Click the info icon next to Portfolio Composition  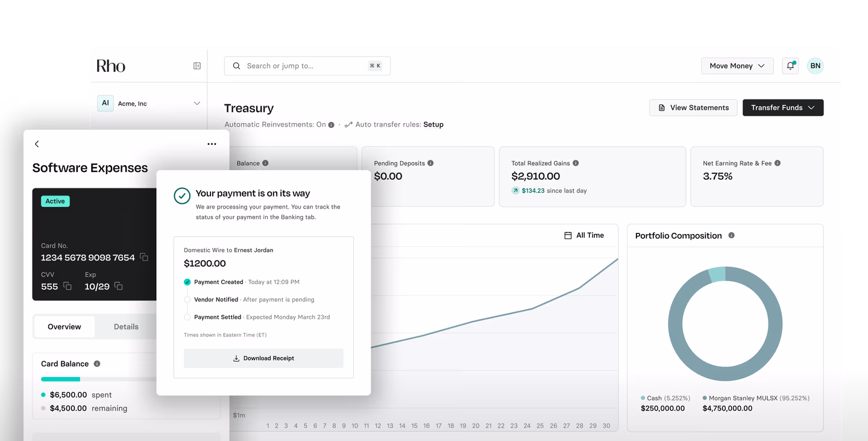click(x=732, y=235)
